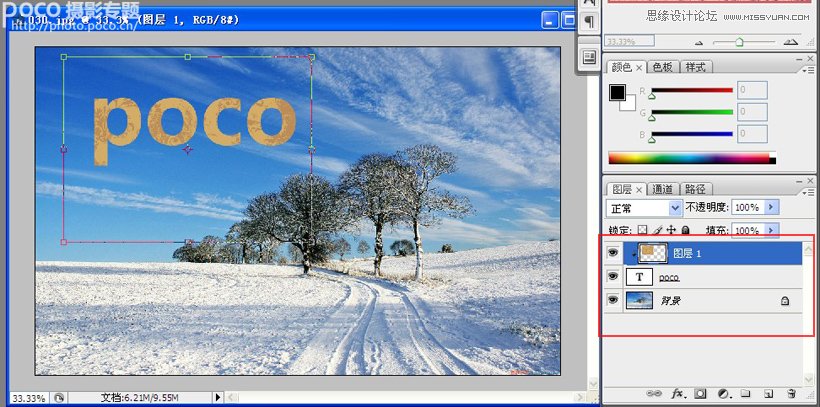The height and width of the screenshot is (407, 820).
Task: Click the lock icon on 背景 layer
Action: (x=785, y=301)
